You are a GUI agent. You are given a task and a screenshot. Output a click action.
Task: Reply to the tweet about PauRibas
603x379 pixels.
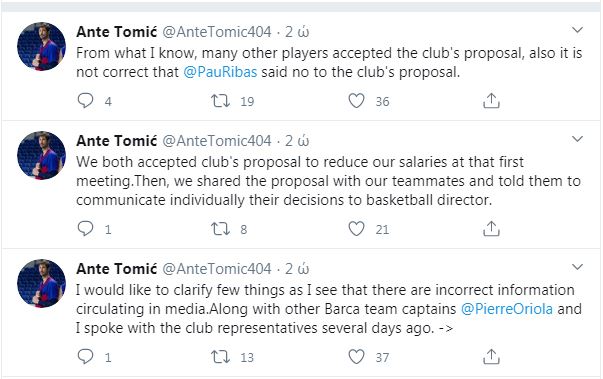[85, 100]
